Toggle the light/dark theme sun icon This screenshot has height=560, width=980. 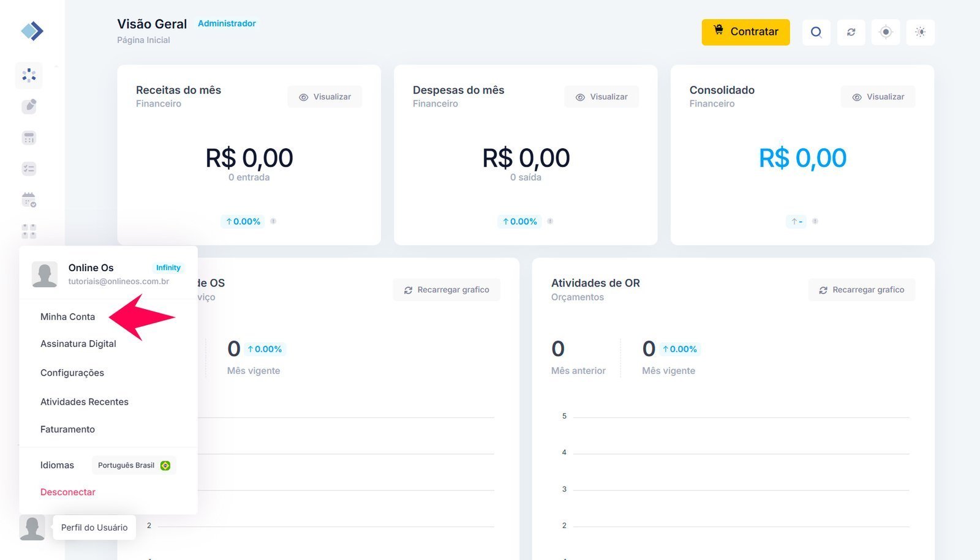point(920,32)
